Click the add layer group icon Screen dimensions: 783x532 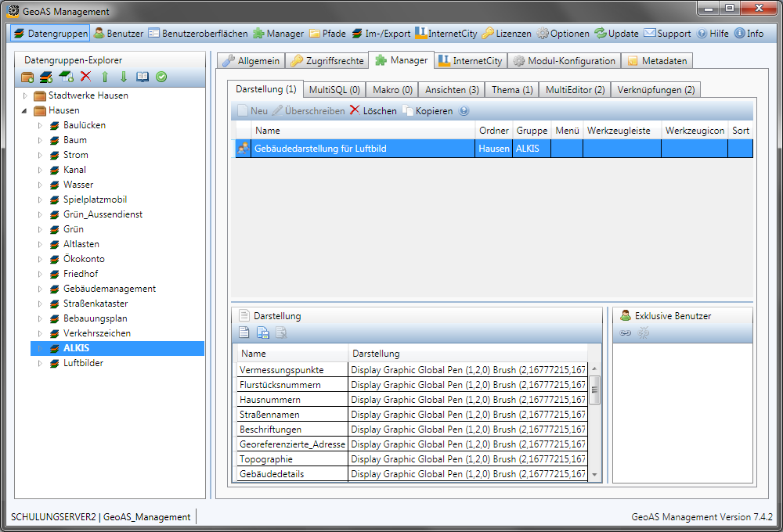(46, 77)
